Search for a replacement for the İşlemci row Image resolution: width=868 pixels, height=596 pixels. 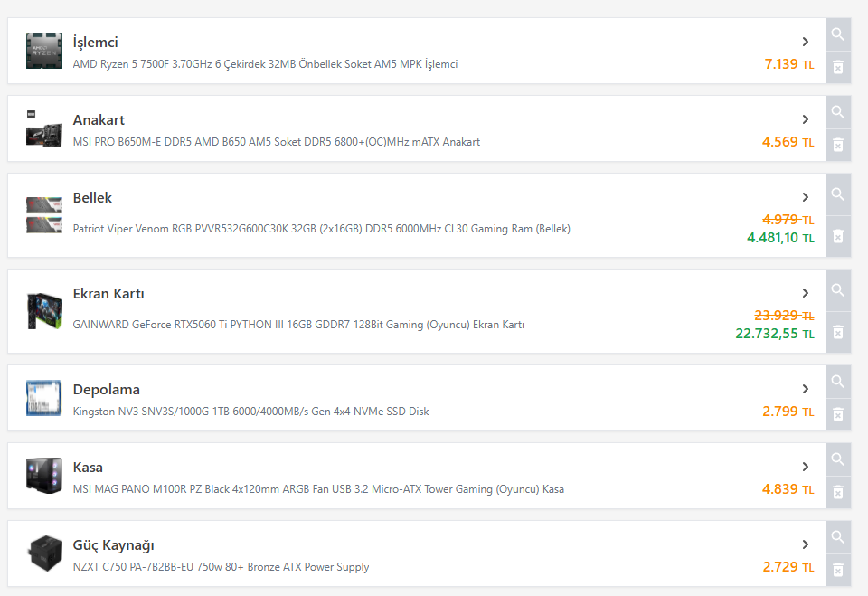pyautogui.click(x=838, y=34)
